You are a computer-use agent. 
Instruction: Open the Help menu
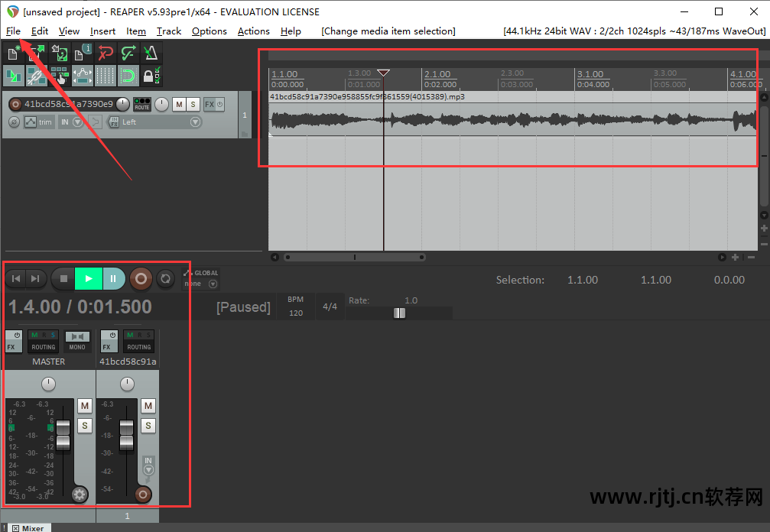tap(291, 31)
